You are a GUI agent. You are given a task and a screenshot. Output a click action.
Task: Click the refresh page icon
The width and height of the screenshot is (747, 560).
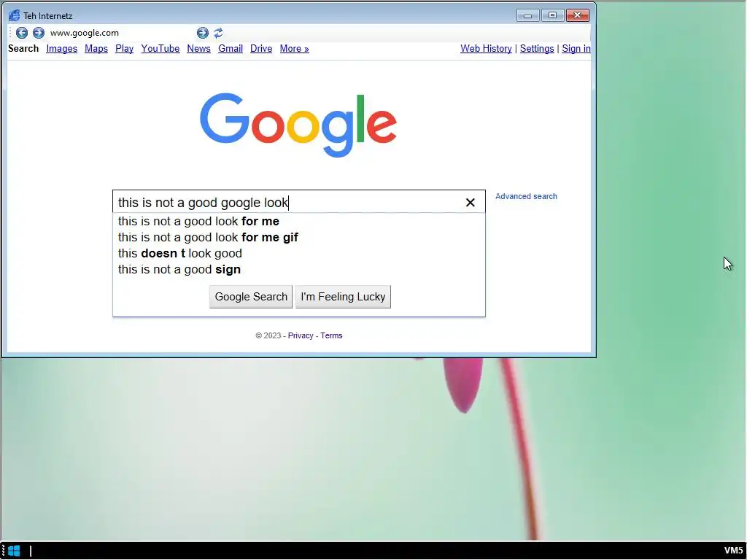click(x=218, y=32)
